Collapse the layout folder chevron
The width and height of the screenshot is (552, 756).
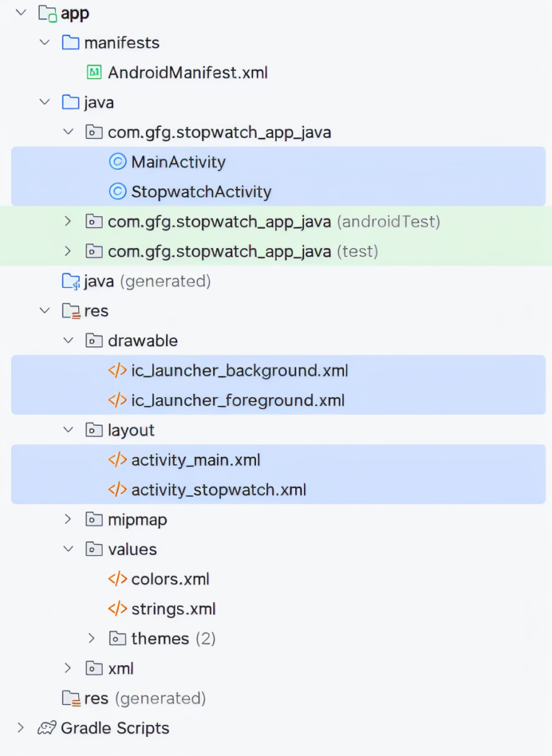[69, 430]
